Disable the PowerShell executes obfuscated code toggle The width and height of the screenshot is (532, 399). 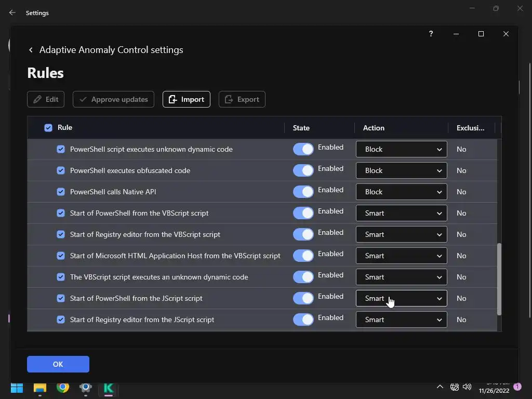(x=303, y=170)
